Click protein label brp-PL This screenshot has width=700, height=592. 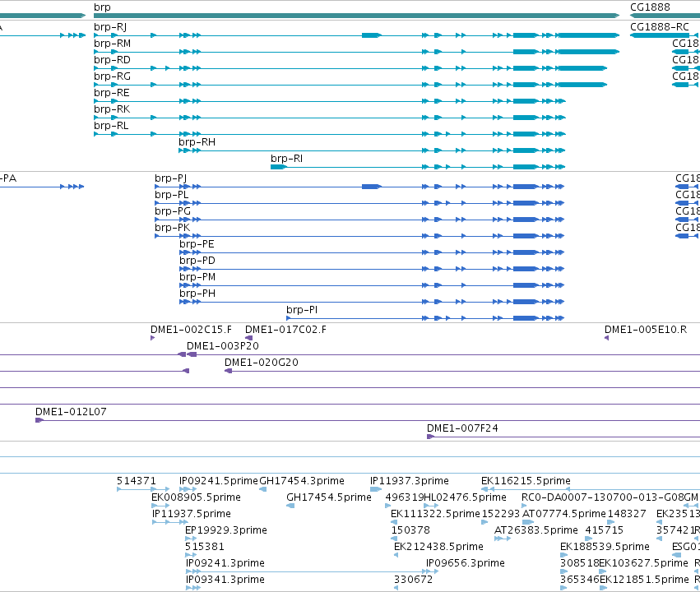click(x=171, y=195)
